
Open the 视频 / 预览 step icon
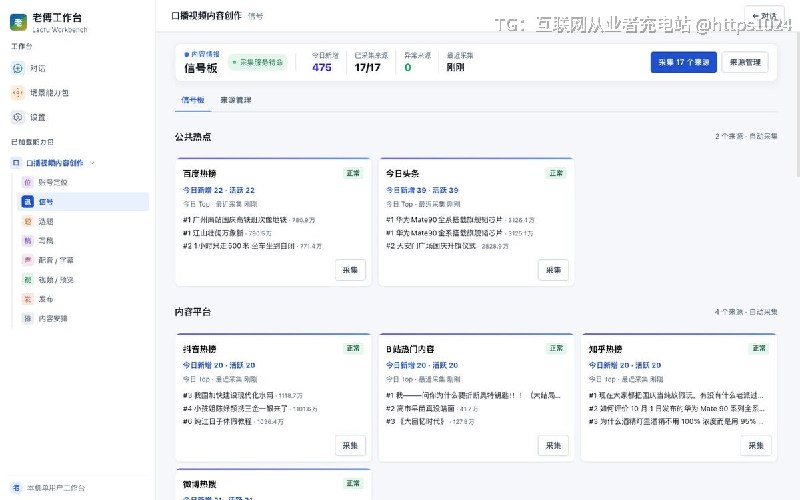click(x=28, y=279)
